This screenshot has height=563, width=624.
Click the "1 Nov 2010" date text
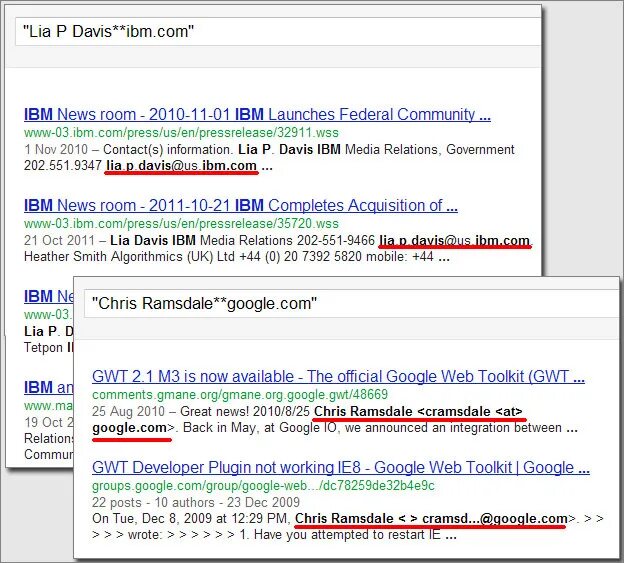pos(56,150)
